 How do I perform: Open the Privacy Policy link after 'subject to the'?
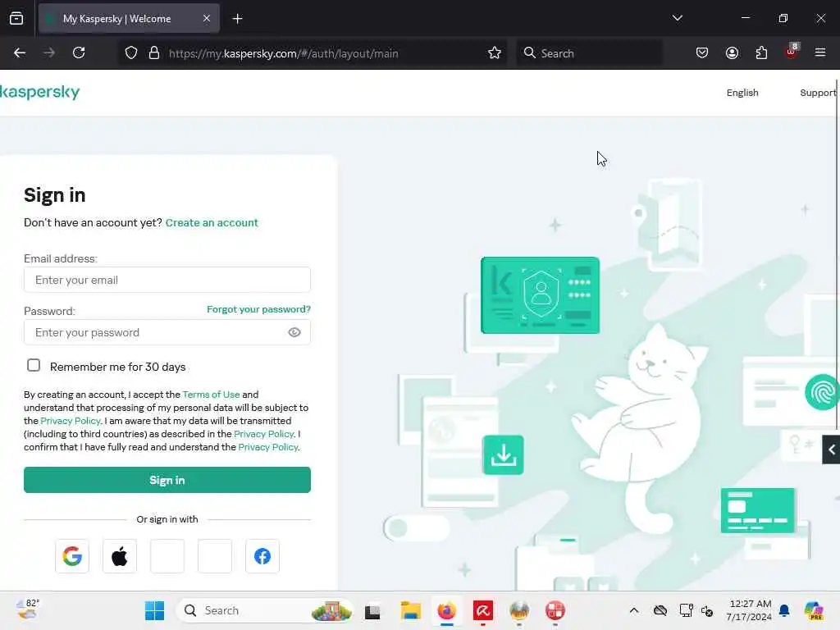click(x=71, y=421)
